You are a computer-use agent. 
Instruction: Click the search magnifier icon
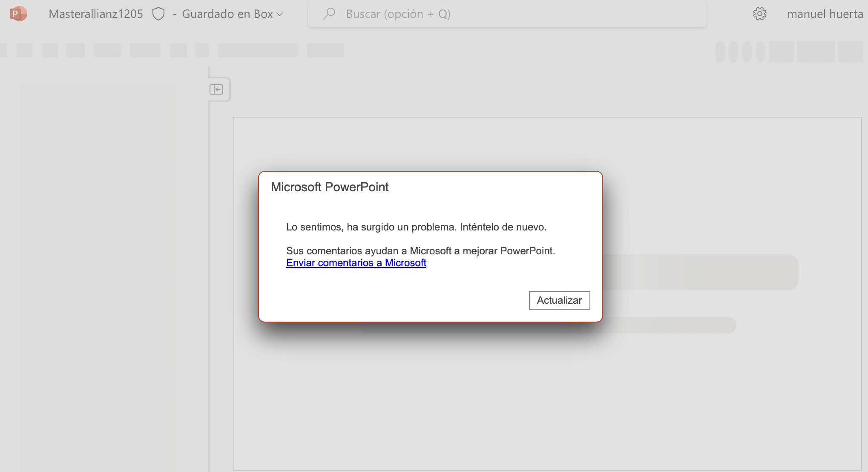(x=329, y=14)
